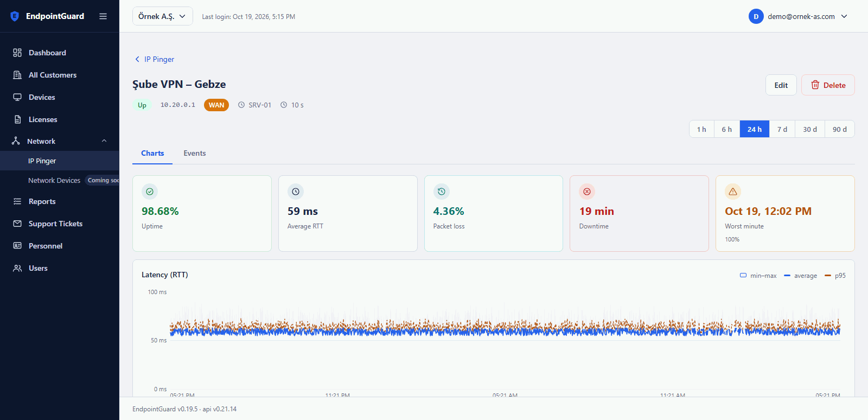Click the Worst minute warning icon

click(x=733, y=192)
